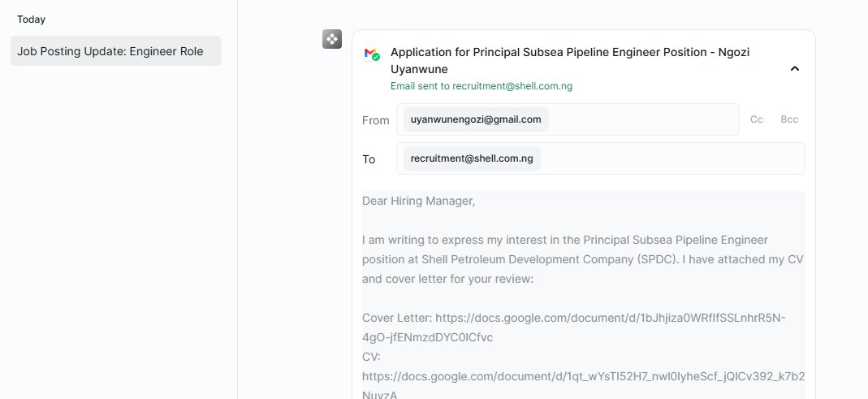
Task: Add a Bcc recipient
Action: 789,119
